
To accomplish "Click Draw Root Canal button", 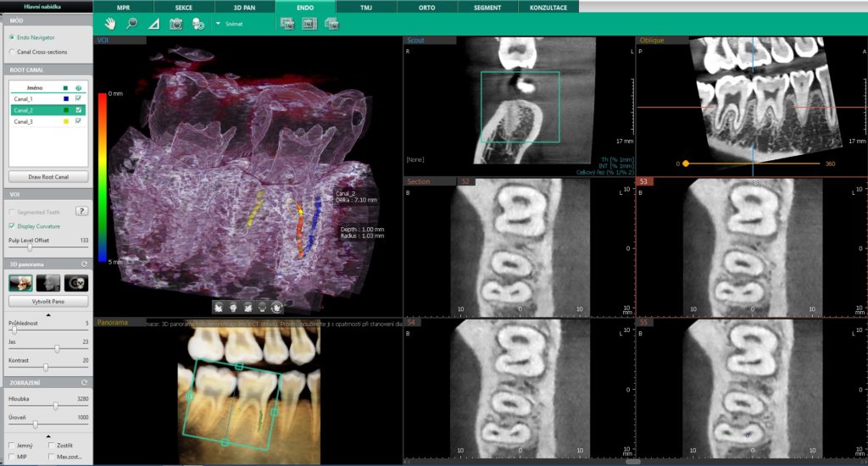I will point(48,177).
